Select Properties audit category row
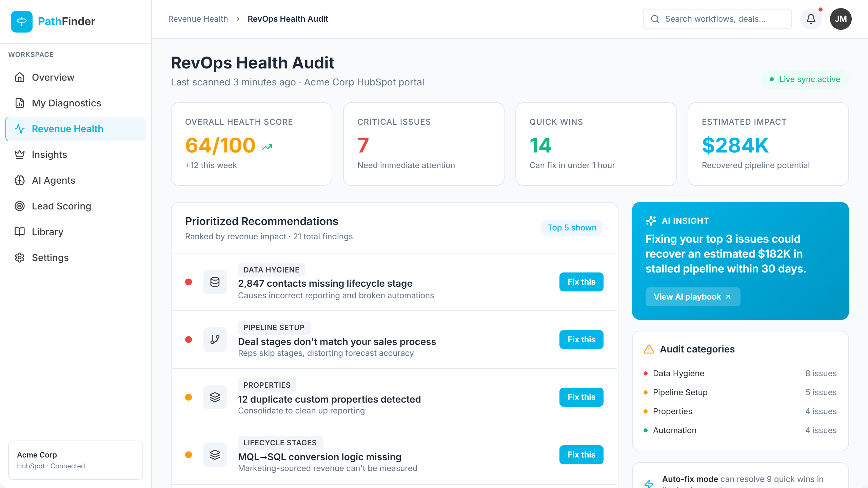868x488 pixels. point(740,411)
